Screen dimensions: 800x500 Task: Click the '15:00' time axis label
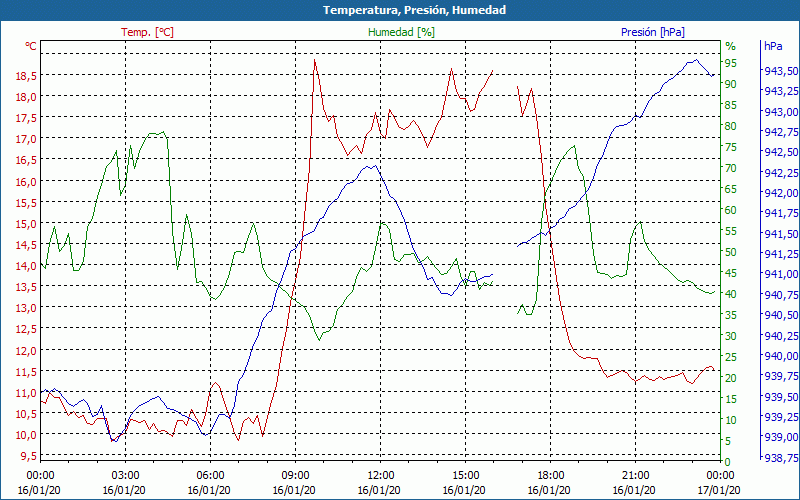(x=465, y=476)
